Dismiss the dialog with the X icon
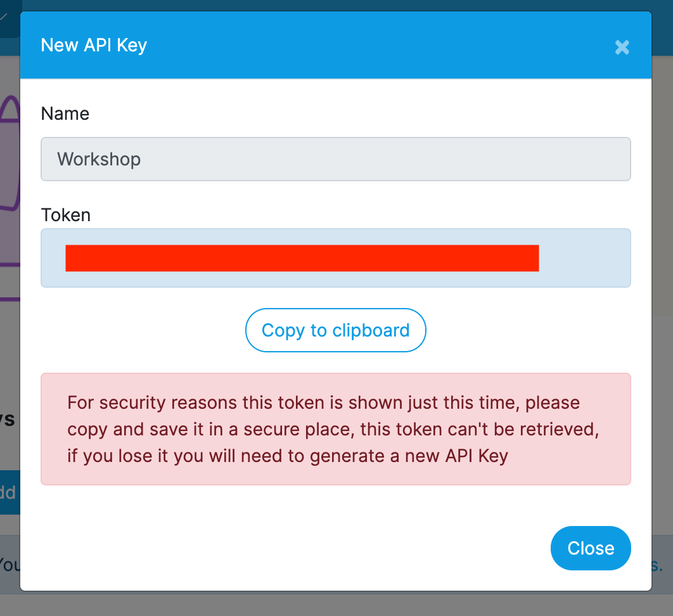Viewport: 673px width, 616px height. click(622, 48)
